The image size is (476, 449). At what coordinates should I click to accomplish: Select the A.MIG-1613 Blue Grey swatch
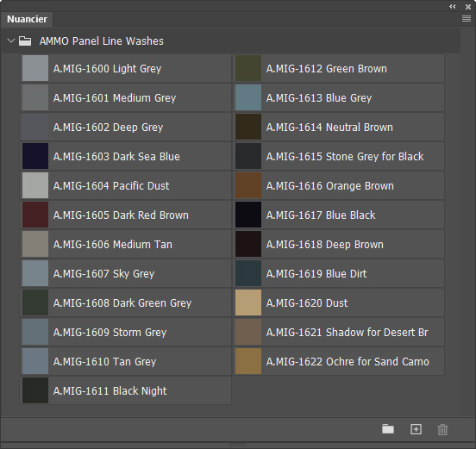pyautogui.click(x=248, y=97)
